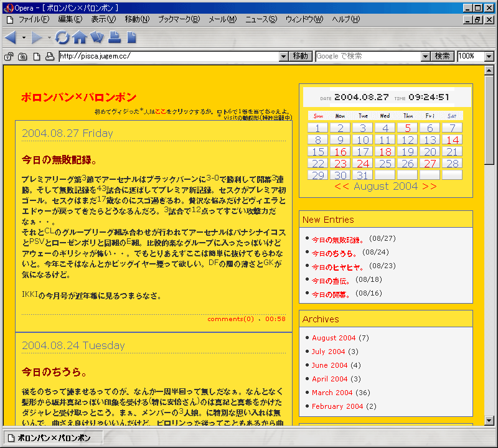Click the padlock security icon beside address bar
The width and height of the screenshot is (498, 448).
9,57
